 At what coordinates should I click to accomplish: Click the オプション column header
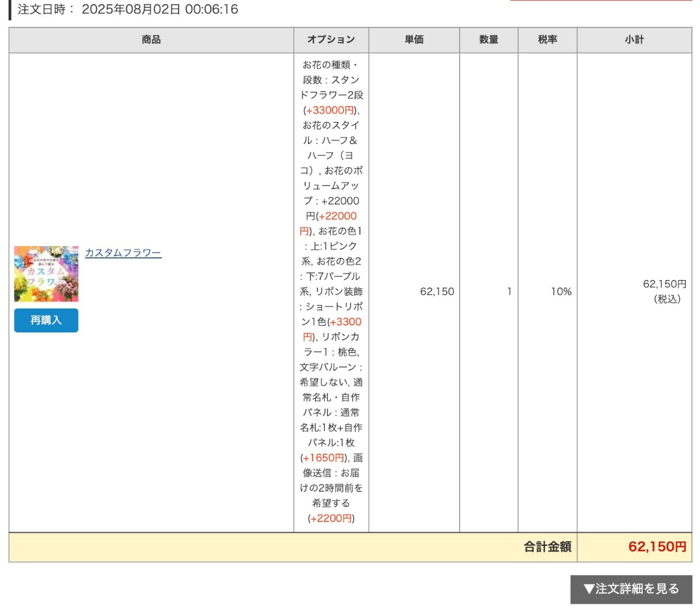click(x=331, y=40)
